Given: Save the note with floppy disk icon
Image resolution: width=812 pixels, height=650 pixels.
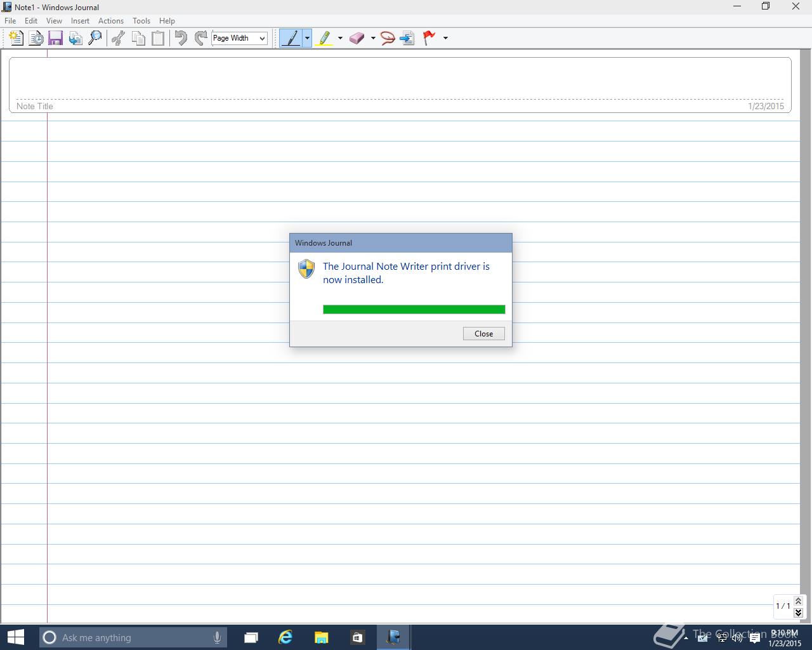Looking at the screenshot, I should [55, 38].
